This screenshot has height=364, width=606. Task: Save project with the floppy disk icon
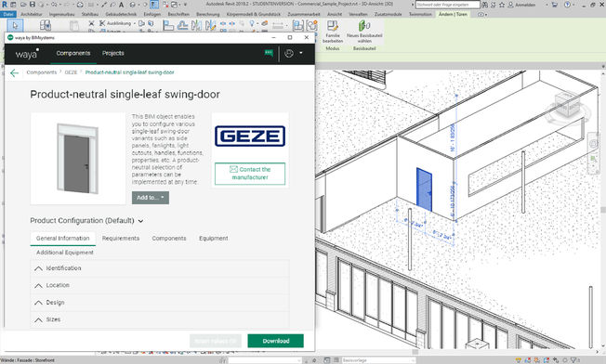pos(33,5)
